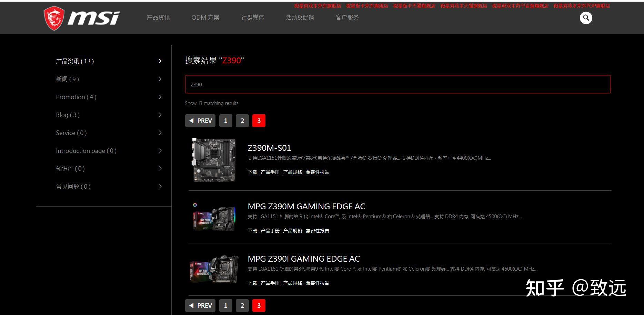
Task: Open 兼容性报告 for MPG Z390M GAMING EDGE AC
Action: coord(317,231)
